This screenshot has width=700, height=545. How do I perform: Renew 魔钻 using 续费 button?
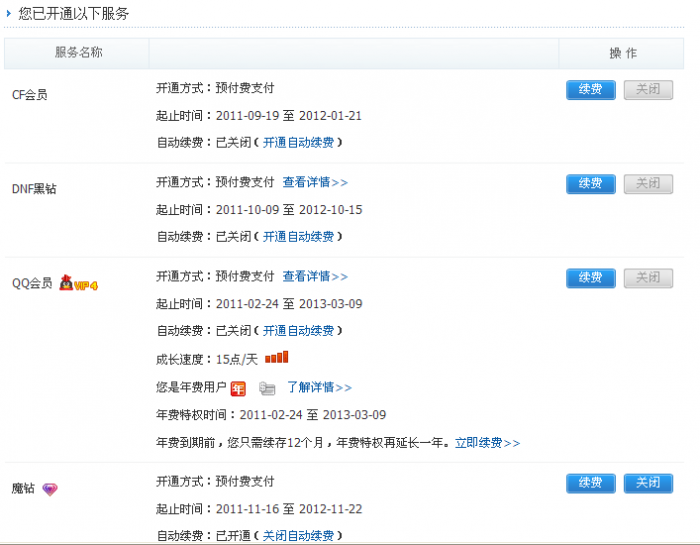pos(591,483)
